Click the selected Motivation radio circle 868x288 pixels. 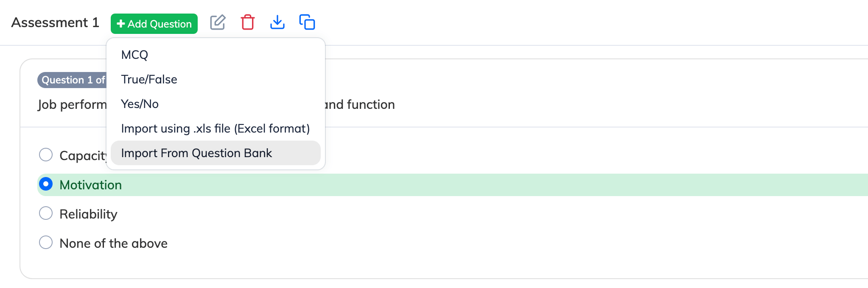[46, 184]
